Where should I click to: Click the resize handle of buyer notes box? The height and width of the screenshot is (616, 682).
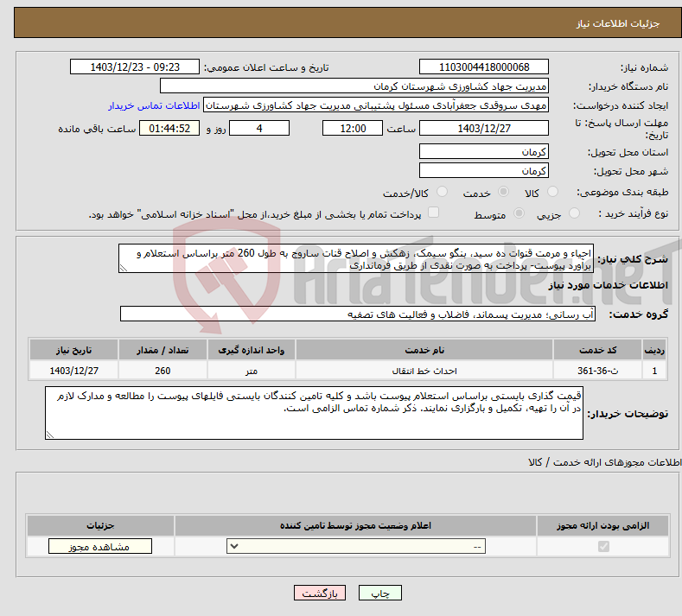coord(50,434)
